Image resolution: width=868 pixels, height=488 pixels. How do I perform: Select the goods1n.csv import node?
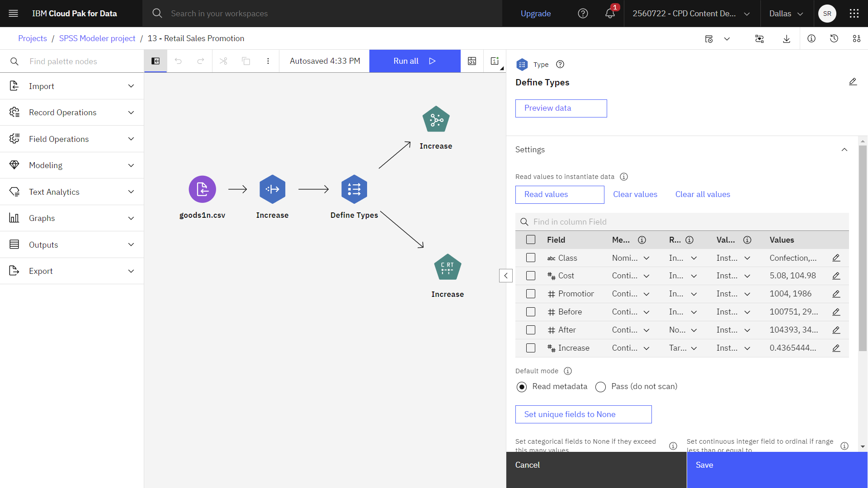202,189
